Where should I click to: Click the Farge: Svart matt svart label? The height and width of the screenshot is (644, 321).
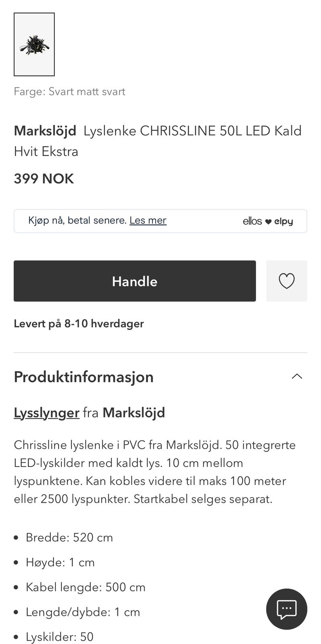click(70, 91)
